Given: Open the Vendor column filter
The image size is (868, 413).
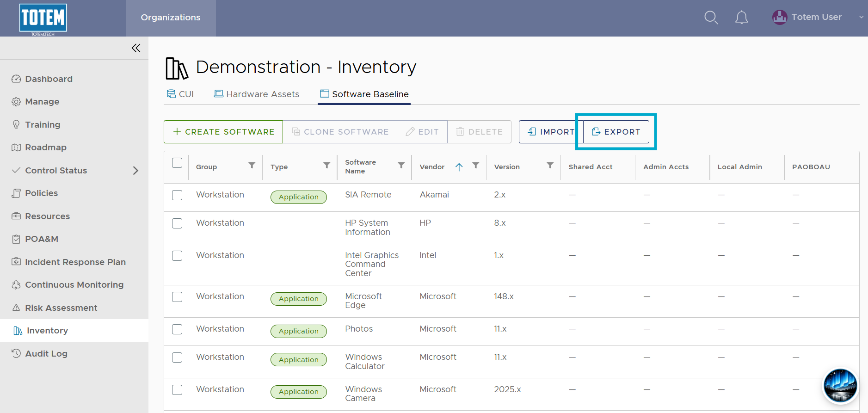Looking at the screenshot, I should click(x=476, y=166).
